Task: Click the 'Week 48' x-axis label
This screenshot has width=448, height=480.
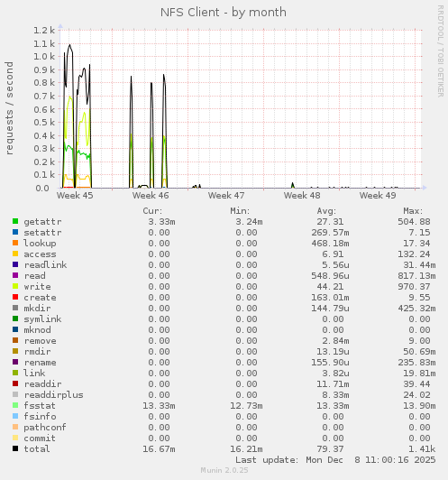Action: pyautogui.click(x=302, y=195)
